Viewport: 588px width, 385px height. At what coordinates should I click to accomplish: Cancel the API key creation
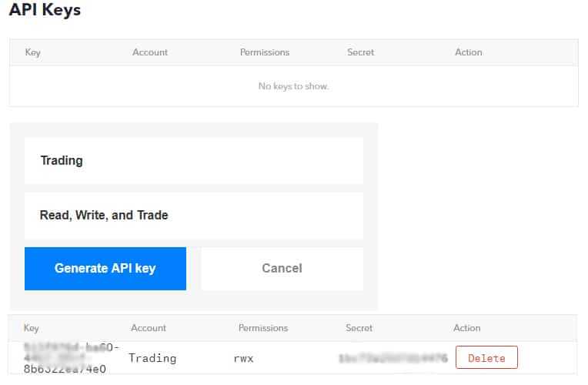pyautogui.click(x=282, y=269)
